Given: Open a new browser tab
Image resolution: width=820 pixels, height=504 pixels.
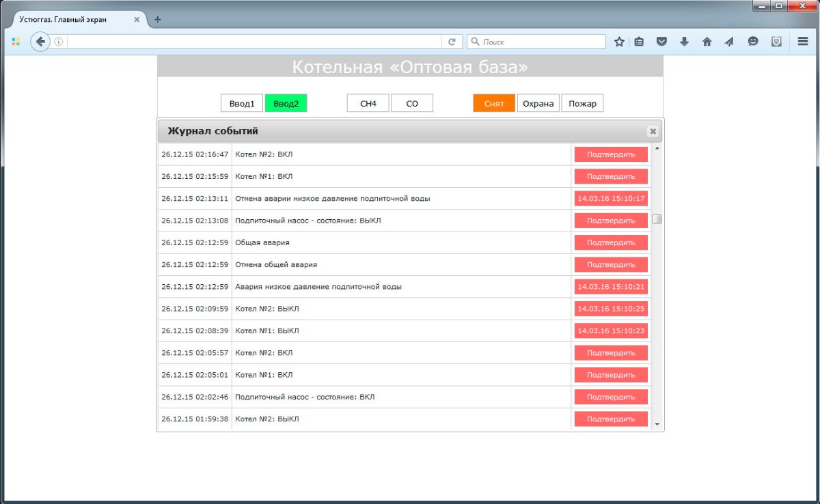Looking at the screenshot, I should (158, 20).
